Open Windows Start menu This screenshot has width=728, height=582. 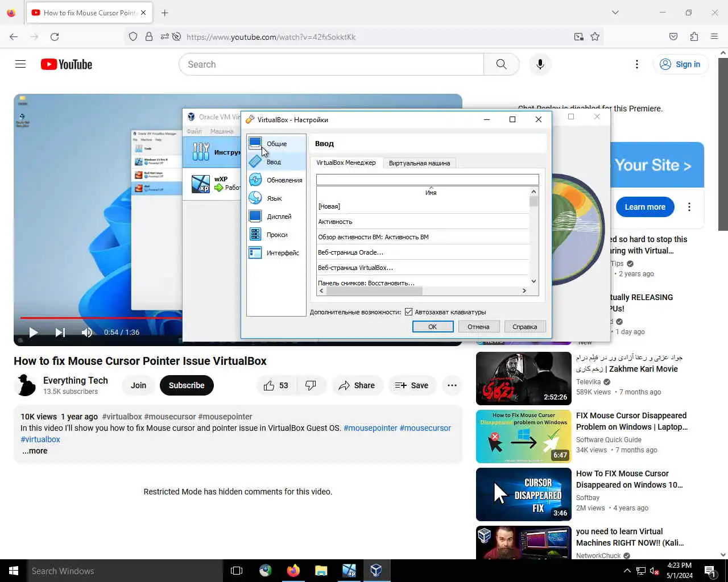[x=14, y=571]
